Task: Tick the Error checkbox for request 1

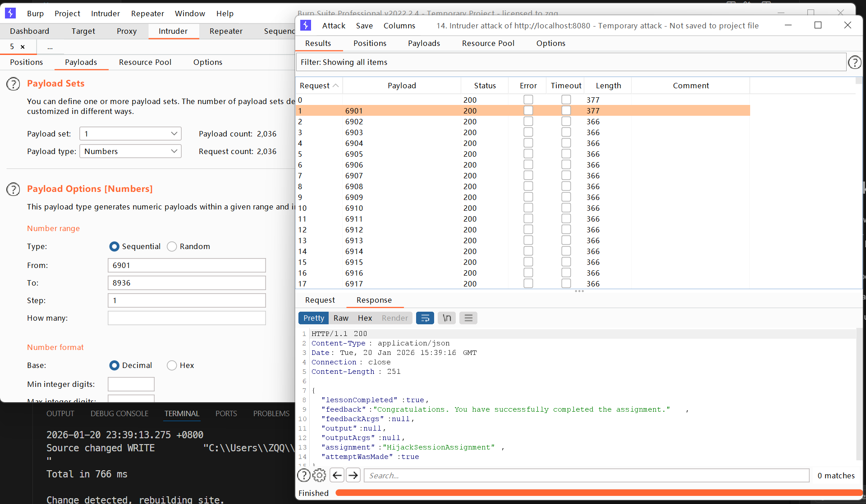Action: tap(528, 111)
